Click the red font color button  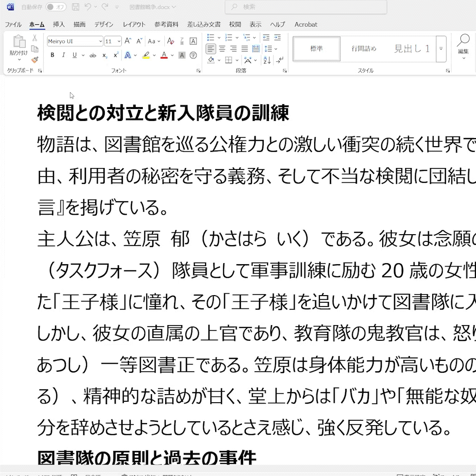tap(164, 55)
